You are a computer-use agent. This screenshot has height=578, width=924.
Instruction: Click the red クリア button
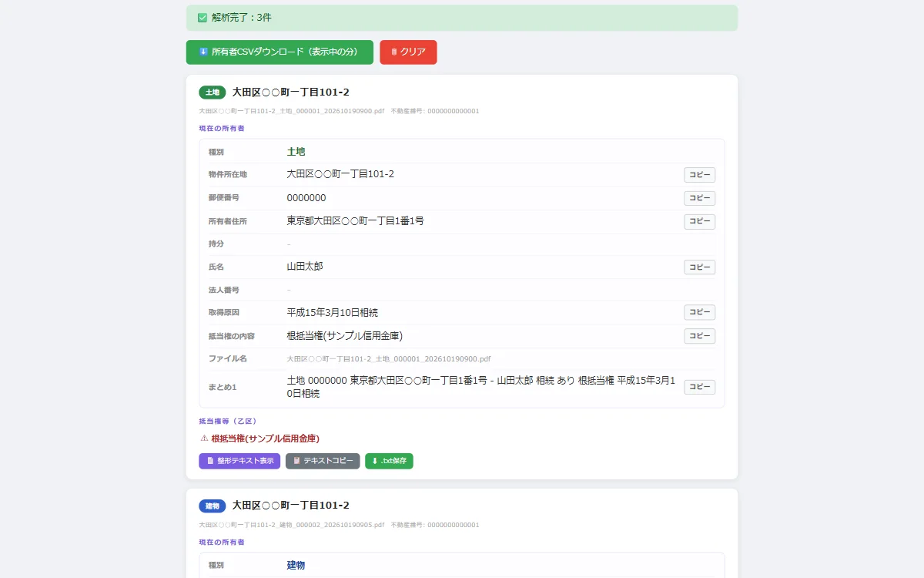408,52
